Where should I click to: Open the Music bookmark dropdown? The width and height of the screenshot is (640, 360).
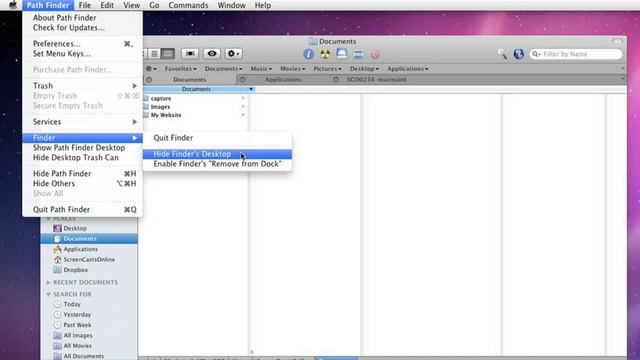click(x=261, y=69)
